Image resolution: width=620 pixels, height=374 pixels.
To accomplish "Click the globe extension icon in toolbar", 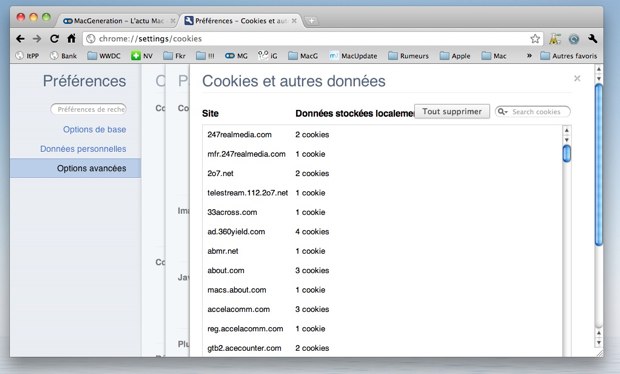I will [574, 39].
